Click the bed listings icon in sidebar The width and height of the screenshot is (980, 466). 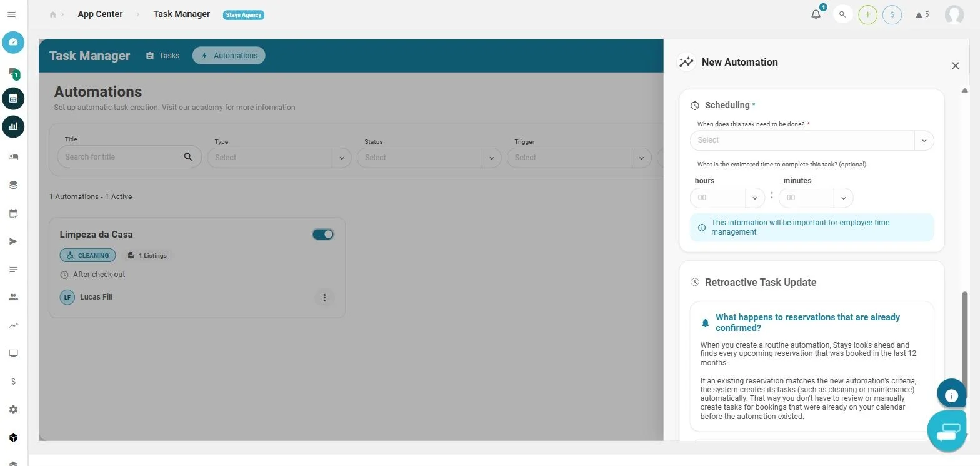[13, 157]
